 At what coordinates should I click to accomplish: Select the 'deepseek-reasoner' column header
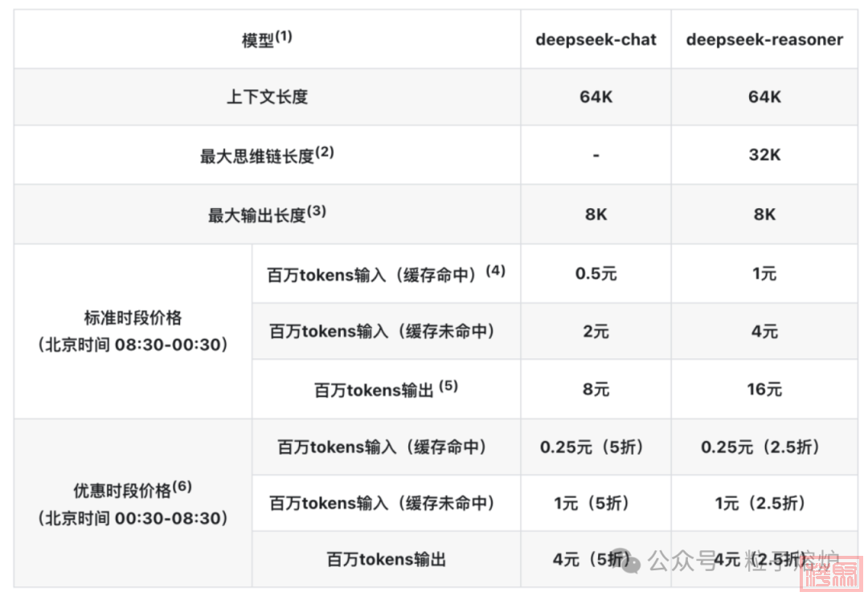click(x=764, y=39)
